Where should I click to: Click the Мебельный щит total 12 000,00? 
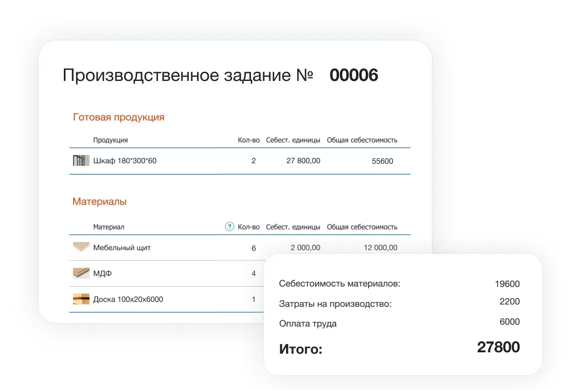(380, 248)
